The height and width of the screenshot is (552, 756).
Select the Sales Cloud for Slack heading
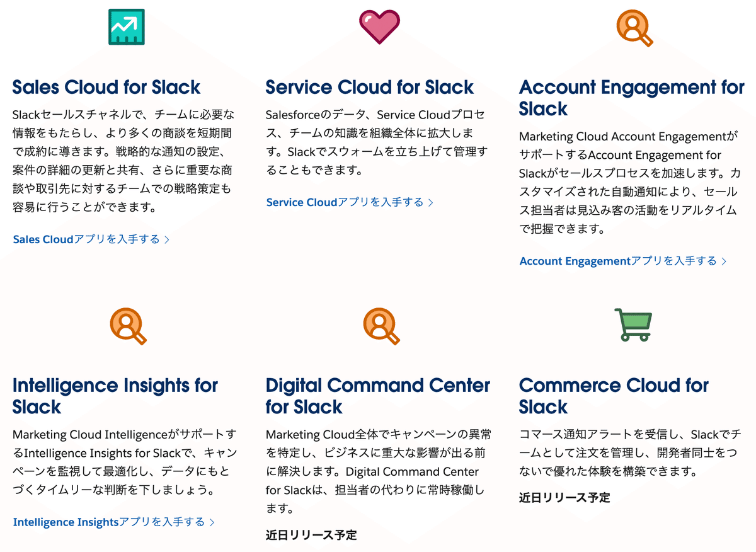tap(106, 87)
